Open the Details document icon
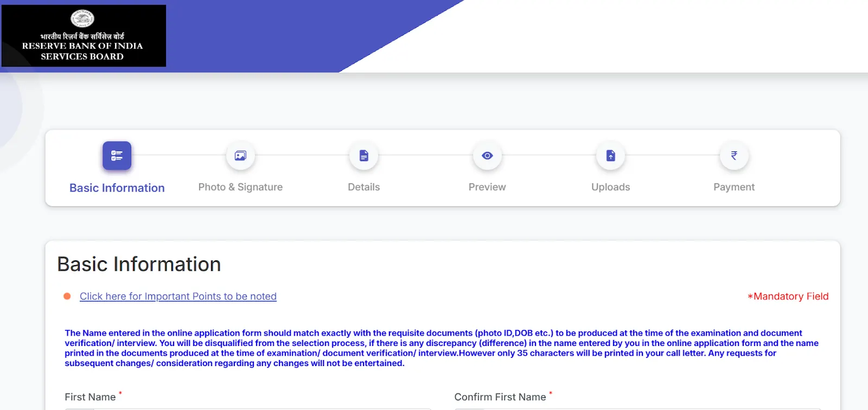Image resolution: width=868 pixels, height=410 pixels. (x=363, y=156)
